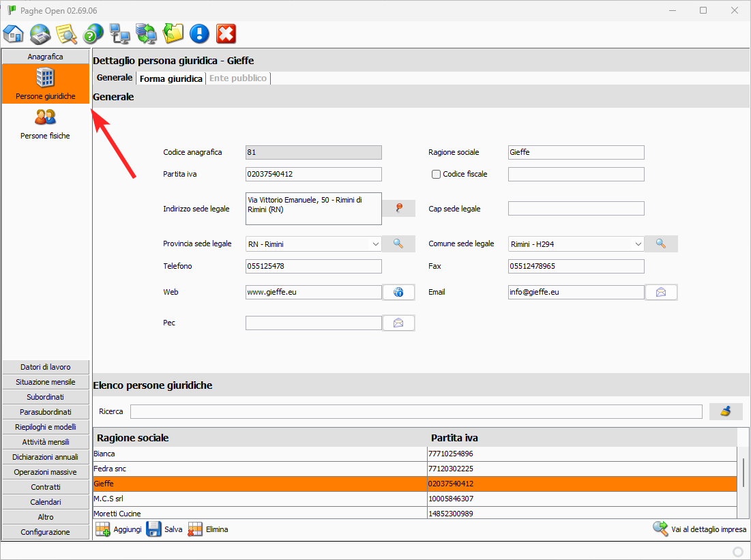Click the Salva button

pos(164,529)
